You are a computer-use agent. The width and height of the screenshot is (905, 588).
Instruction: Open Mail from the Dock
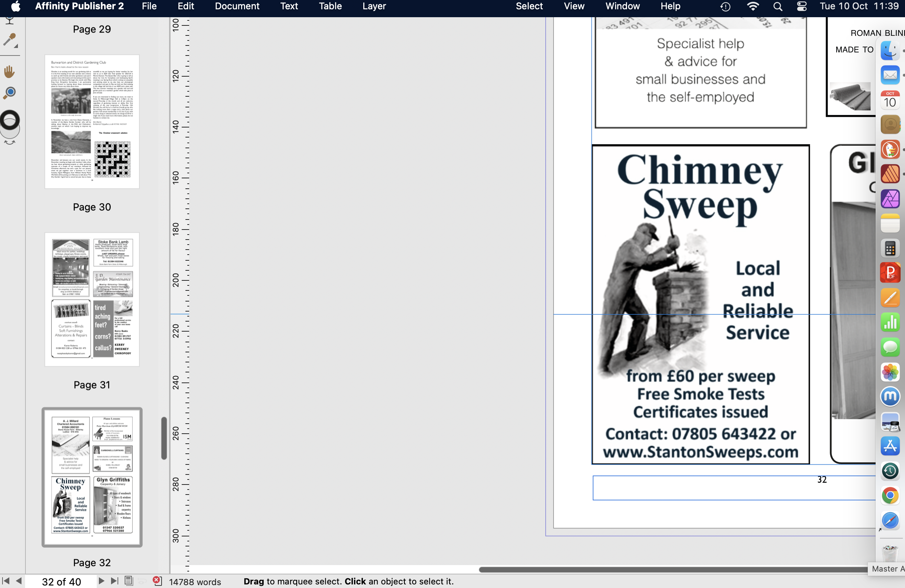pos(890,75)
